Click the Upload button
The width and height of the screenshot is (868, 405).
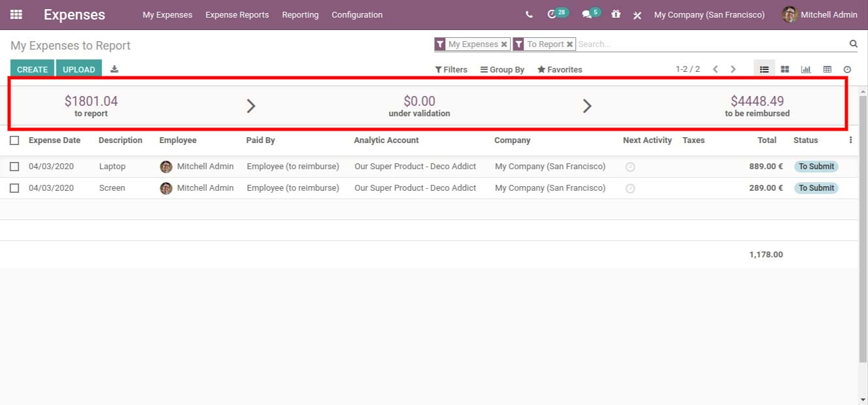pyautogui.click(x=79, y=69)
